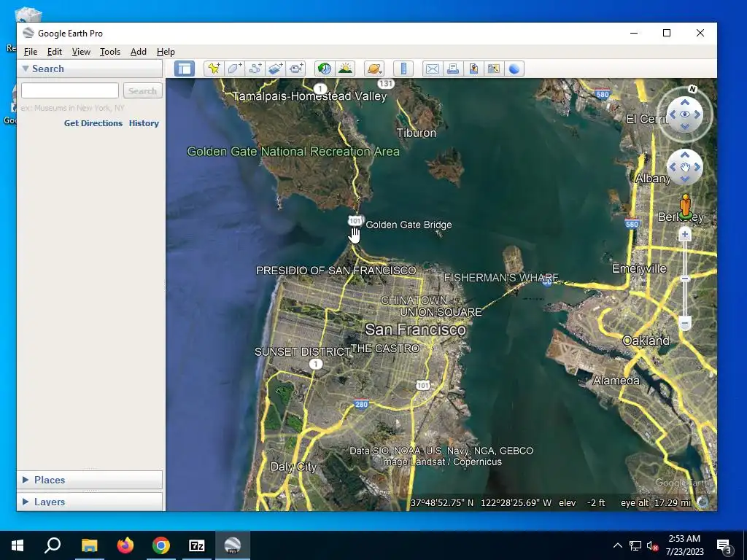
Task: Open 7-Zip from the taskbar
Action: [x=197, y=545]
